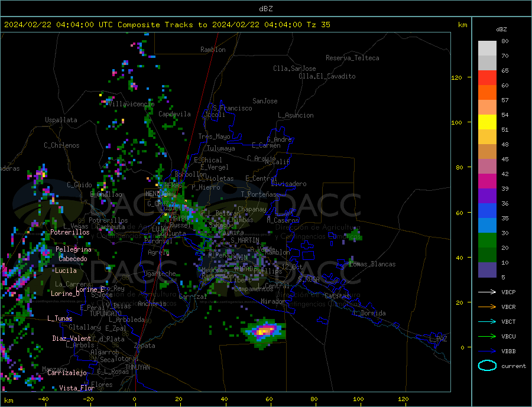Click the Chapanay map label
Image resolution: width=532 pixels, height=407 pixels.
coord(252,209)
